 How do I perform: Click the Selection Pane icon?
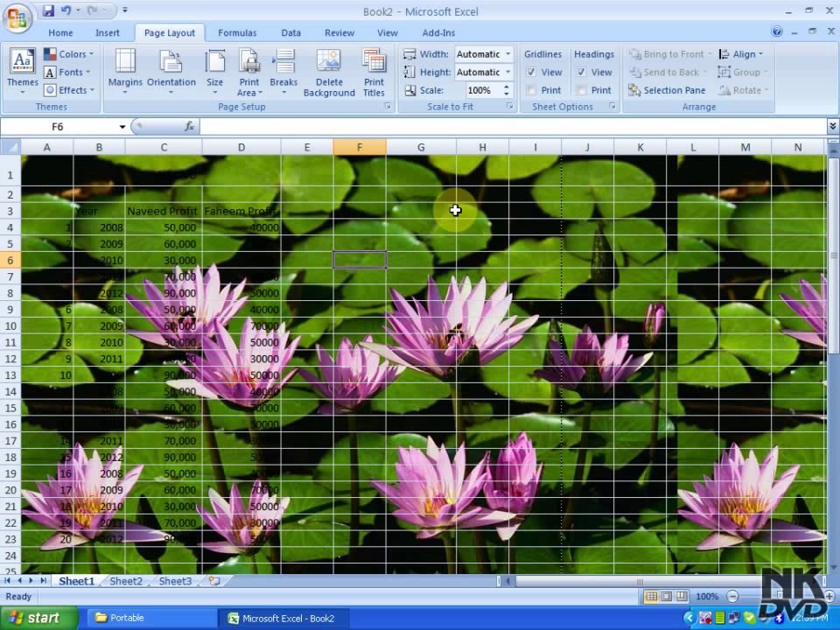[667, 90]
